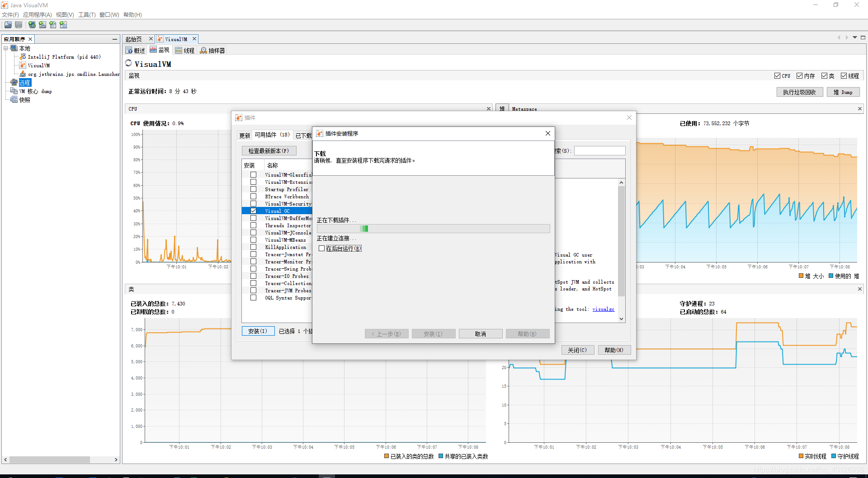
Task: Click the 线程 threads tab icon
Action: pos(179,51)
